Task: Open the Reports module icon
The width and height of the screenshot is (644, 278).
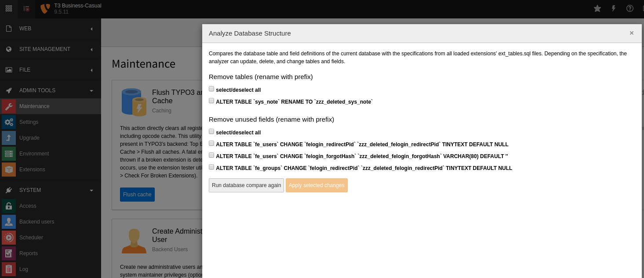Action: click(x=9, y=253)
